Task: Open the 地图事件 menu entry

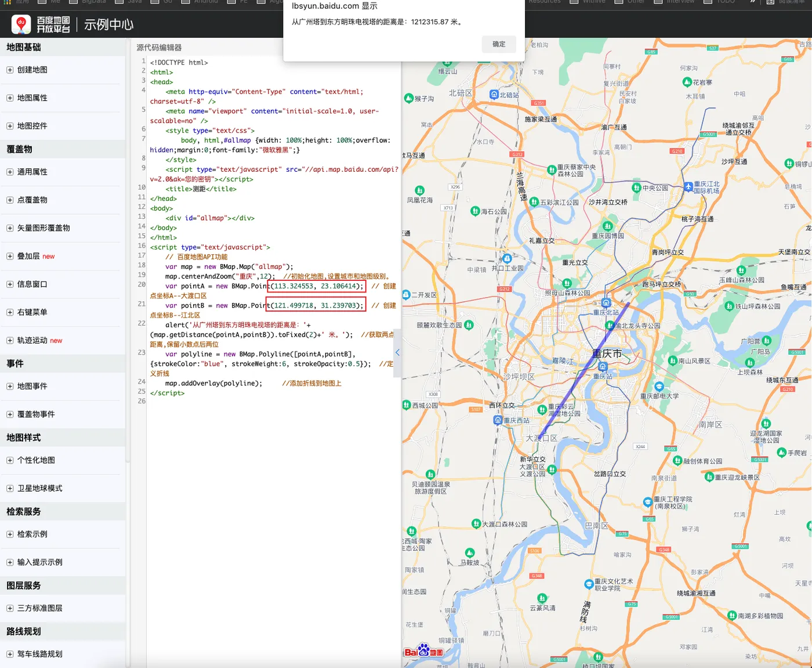Action: (32, 386)
